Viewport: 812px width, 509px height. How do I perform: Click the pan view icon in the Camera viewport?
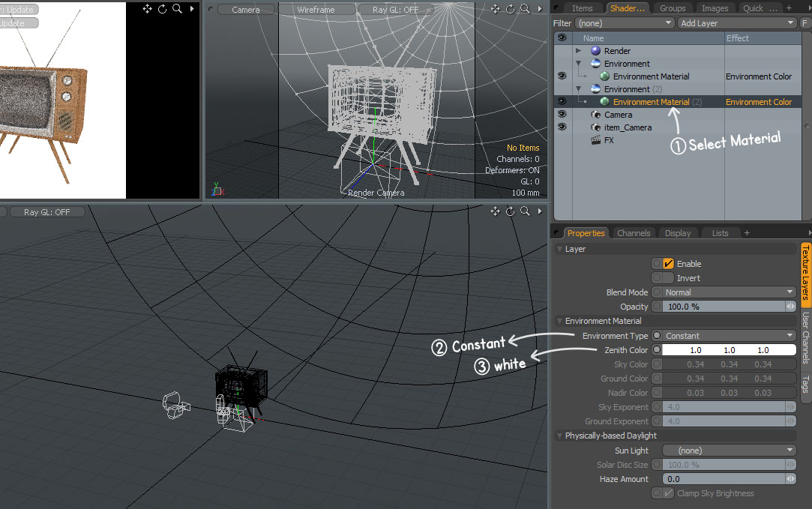(496, 9)
